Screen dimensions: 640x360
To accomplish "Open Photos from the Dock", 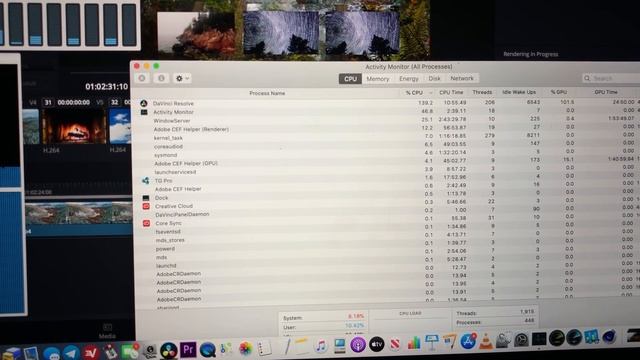I will point(246,349).
